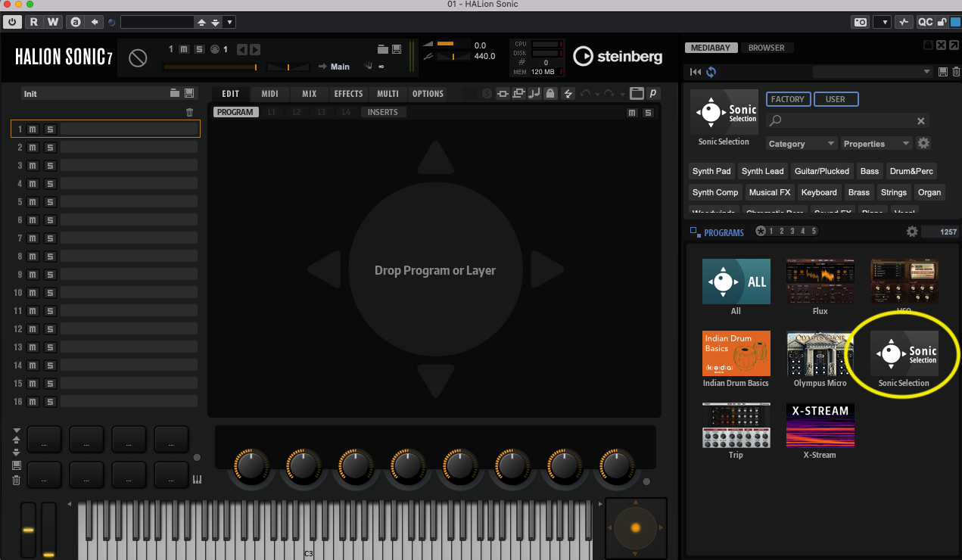The image size is (962, 560).
Task: Go to the next program arrow
Action: click(255, 50)
